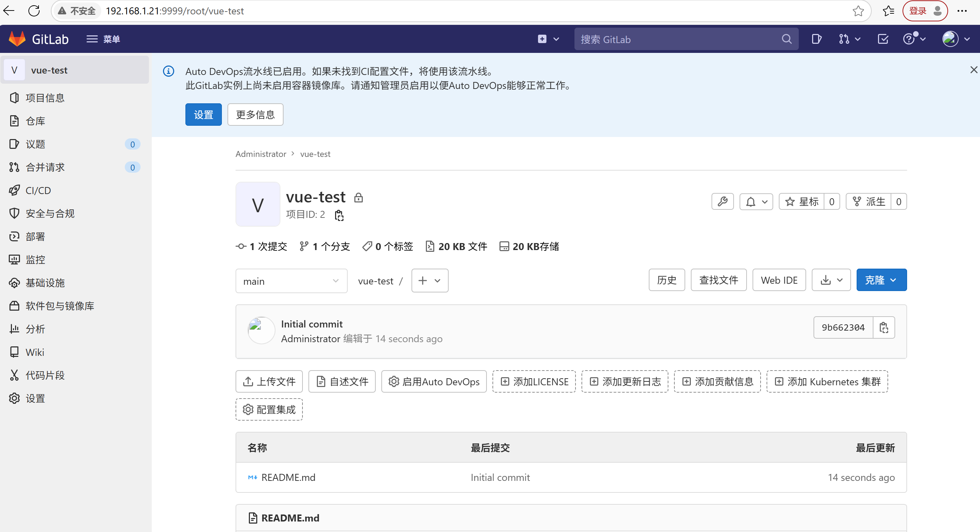Viewport: 980px width, 532px height.
Task: Click 自述文件 button
Action: tap(342, 381)
